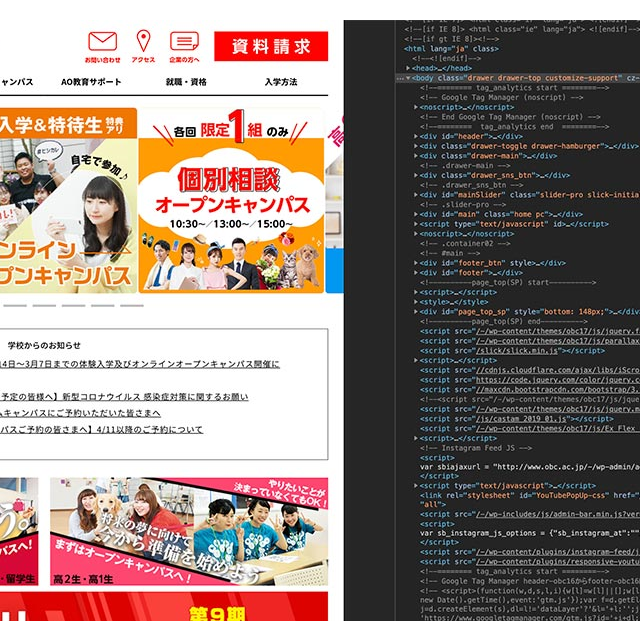Open the cdnjs.cloudflare.com script source link
Viewport: 640px width, 640px height.
click(x=558, y=370)
